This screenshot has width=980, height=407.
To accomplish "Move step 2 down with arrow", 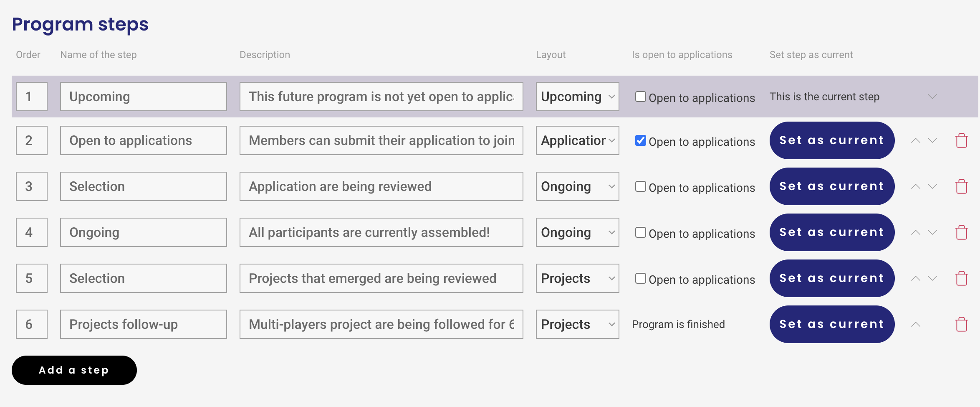I will (932, 140).
